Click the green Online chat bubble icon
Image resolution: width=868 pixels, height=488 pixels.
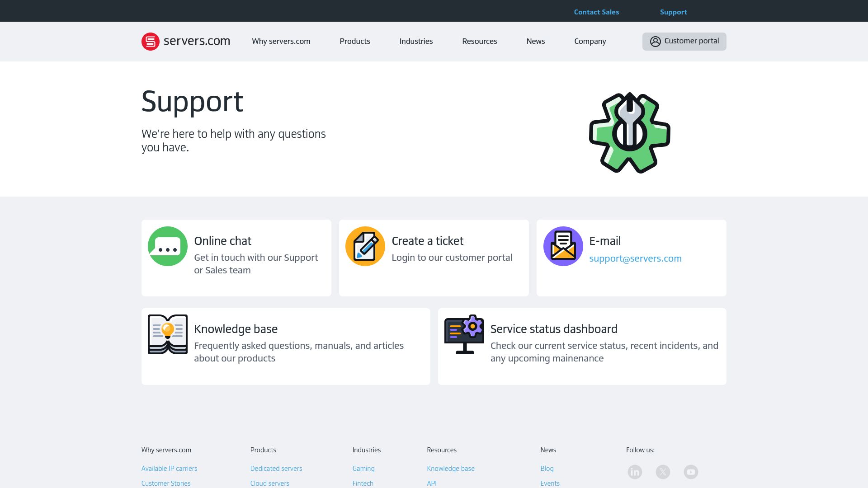167,246
